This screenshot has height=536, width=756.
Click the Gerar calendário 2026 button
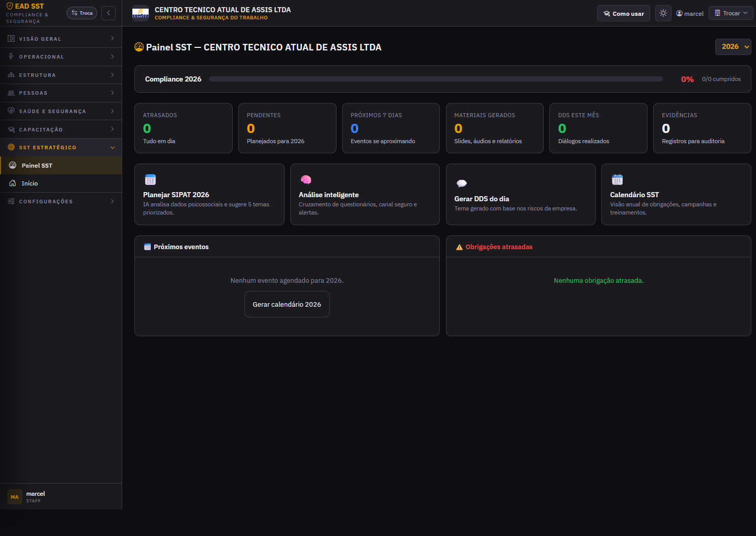(287, 304)
